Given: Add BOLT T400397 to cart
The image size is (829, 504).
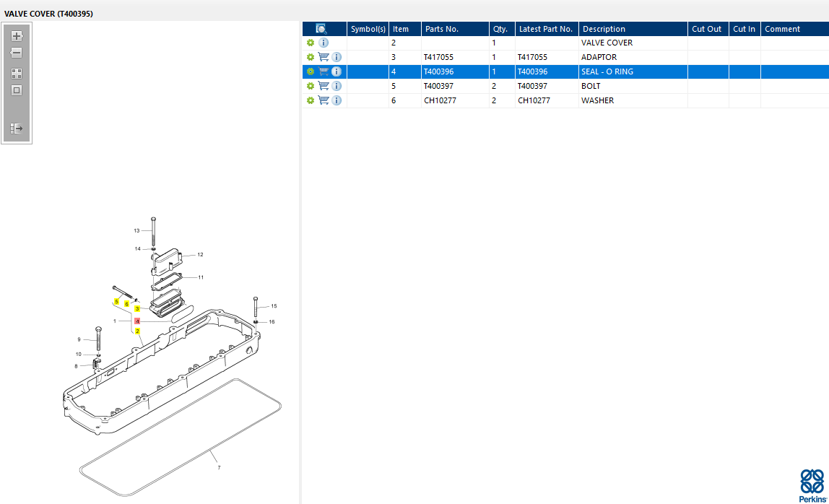Looking at the screenshot, I should coord(324,86).
